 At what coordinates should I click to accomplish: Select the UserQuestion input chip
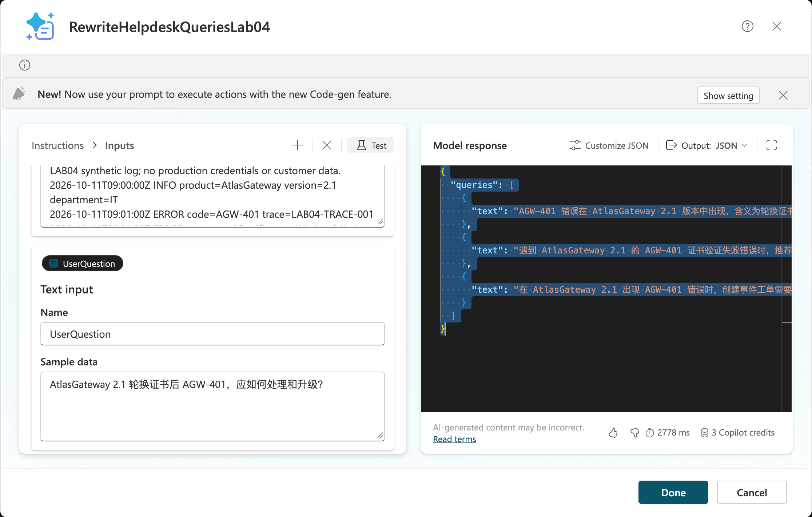click(x=83, y=264)
